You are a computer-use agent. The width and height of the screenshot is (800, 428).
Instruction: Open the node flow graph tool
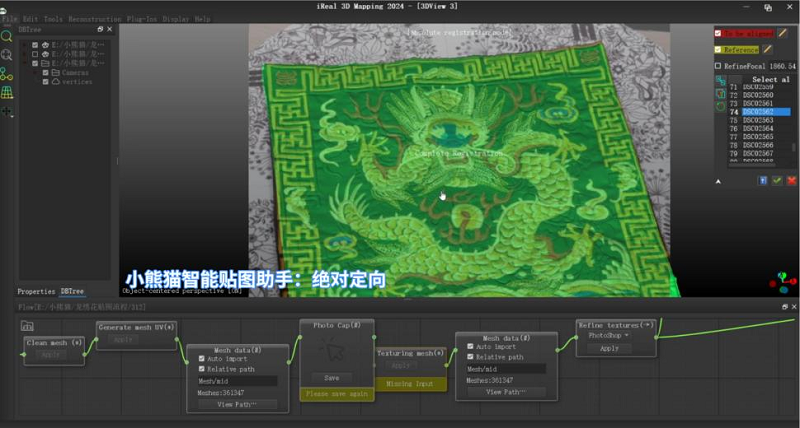6,74
